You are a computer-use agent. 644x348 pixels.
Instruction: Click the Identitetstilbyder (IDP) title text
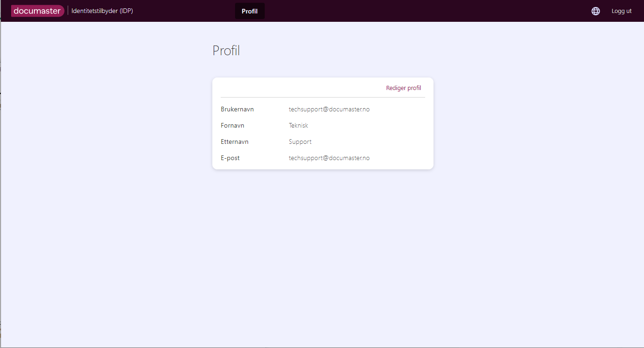click(x=102, y=11)
